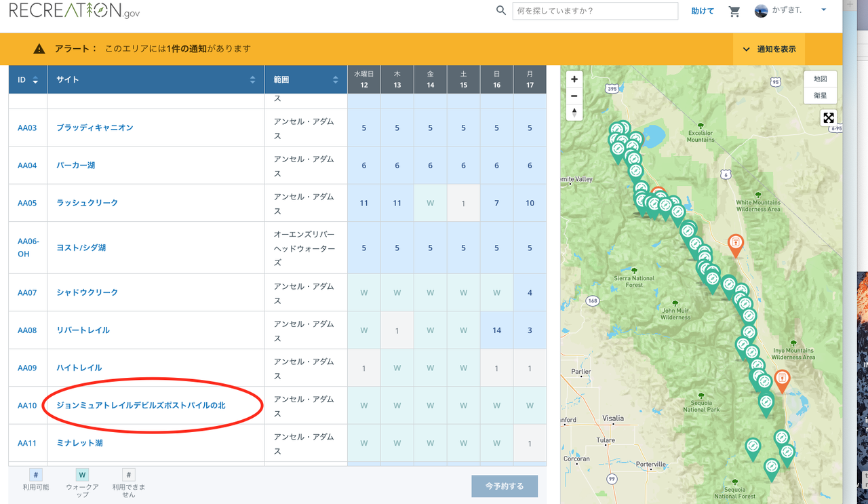
Task: Click the ウォークアップ W legend swatch
Action: point(82,475)
